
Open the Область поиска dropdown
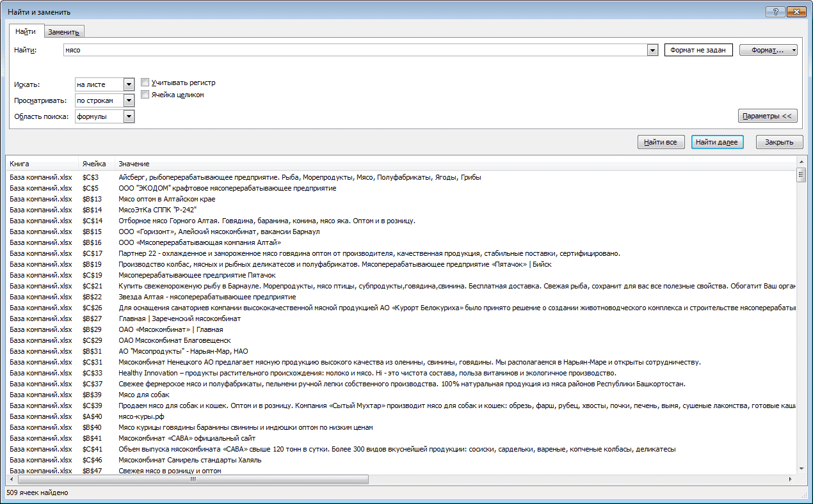click(x=129, y=116)
